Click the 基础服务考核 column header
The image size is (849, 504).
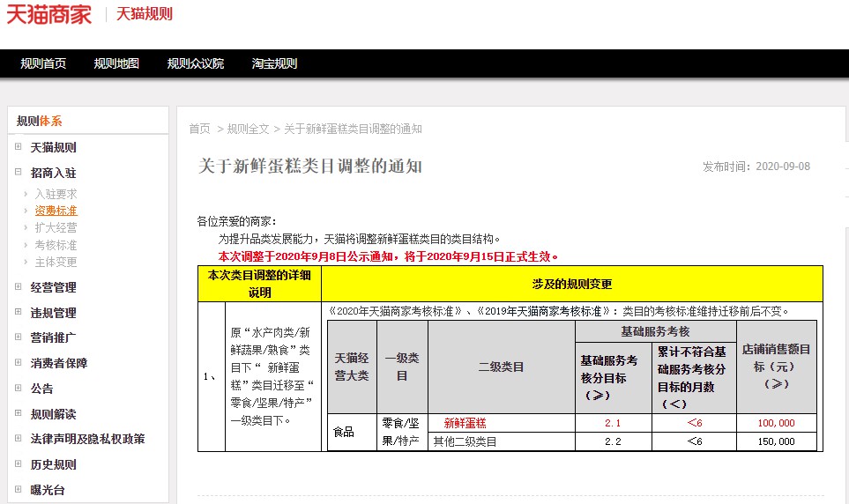click(x=656, y=331)
